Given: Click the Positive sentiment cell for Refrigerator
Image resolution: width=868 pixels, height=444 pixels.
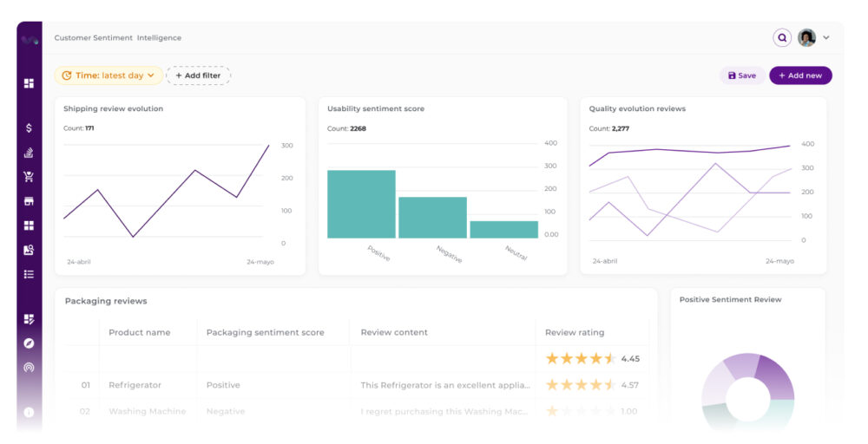Looking at the screenshot, I should [x=223, y=385].
